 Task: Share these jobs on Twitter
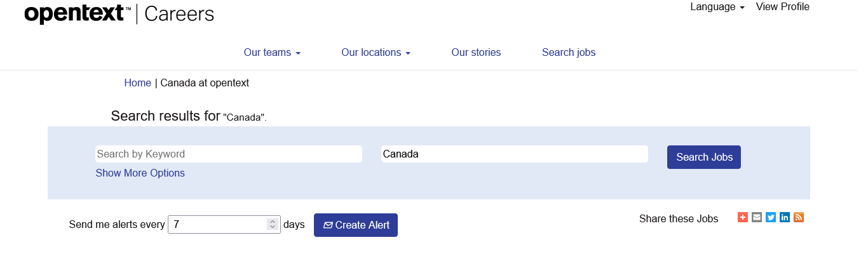771,217
